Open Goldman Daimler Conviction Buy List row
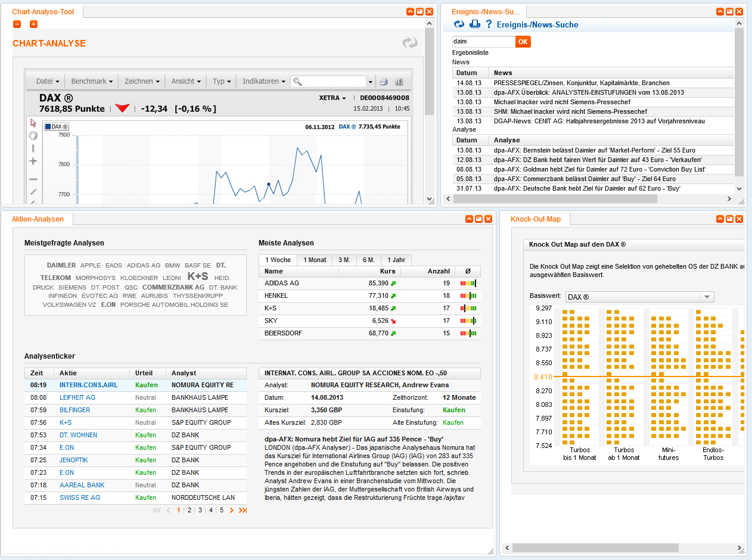Viewport: 752px width, 560px height. (594, 169)
